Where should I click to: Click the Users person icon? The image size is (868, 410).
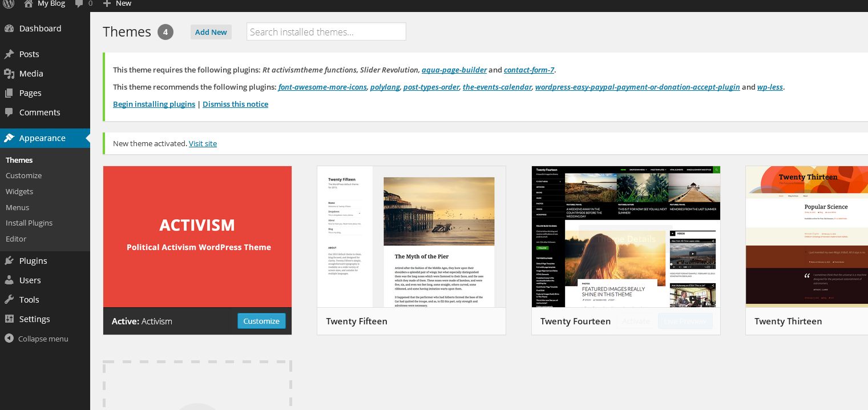point(9,280)
